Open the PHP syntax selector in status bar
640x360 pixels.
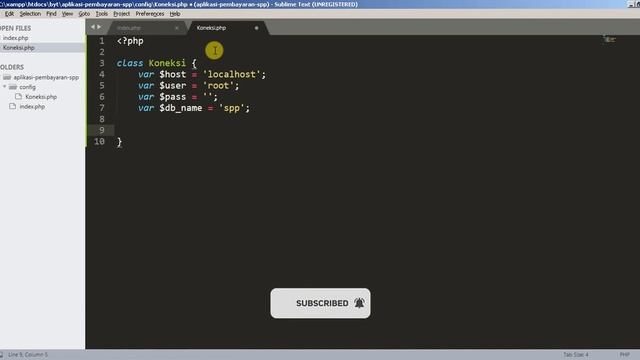(624, 355)
